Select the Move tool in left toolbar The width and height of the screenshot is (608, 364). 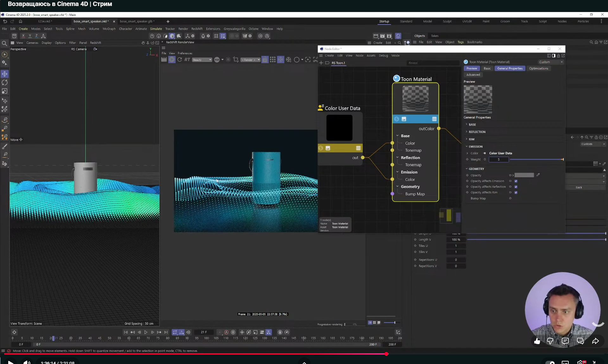(x=5, y=74)
